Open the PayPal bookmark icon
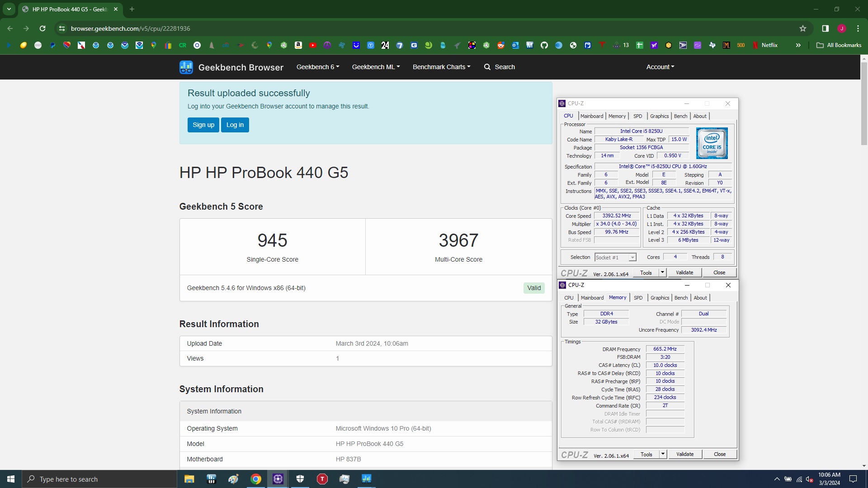The image size is (868, 488). coord(52,45)
